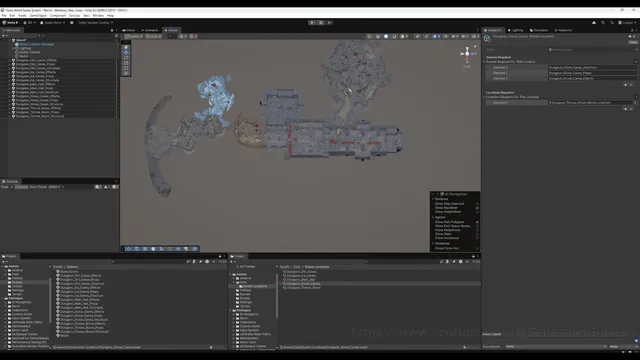Click add element plus in Scenes Required list

(x=625, y=85)
